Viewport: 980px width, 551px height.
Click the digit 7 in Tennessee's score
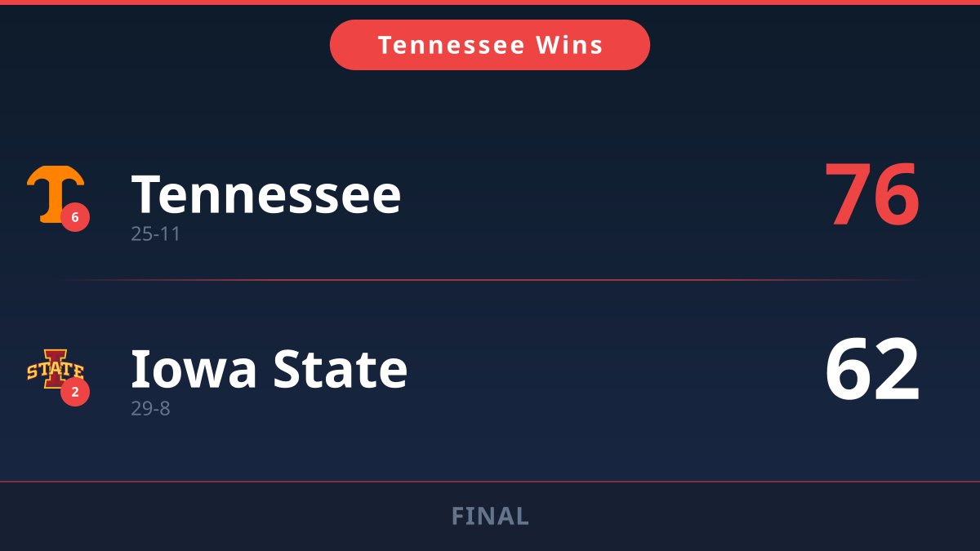click(848, 196)
